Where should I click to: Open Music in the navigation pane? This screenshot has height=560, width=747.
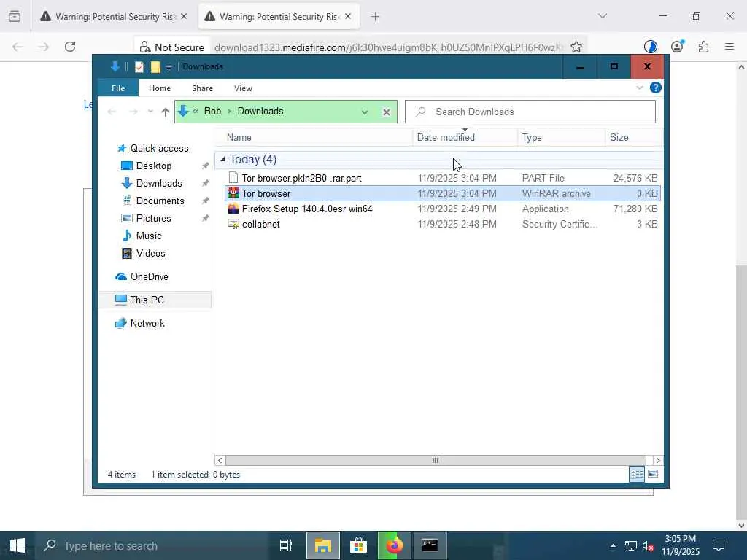(x=142, y=236)
